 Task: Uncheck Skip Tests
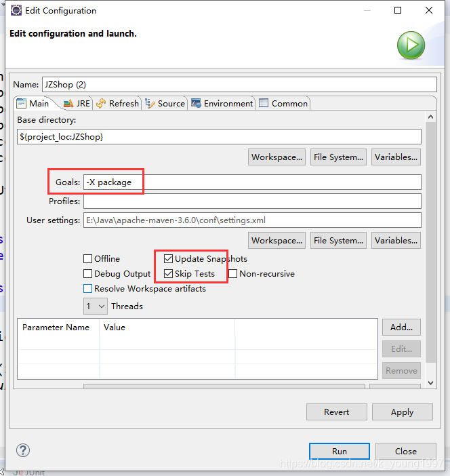point(168,273)
